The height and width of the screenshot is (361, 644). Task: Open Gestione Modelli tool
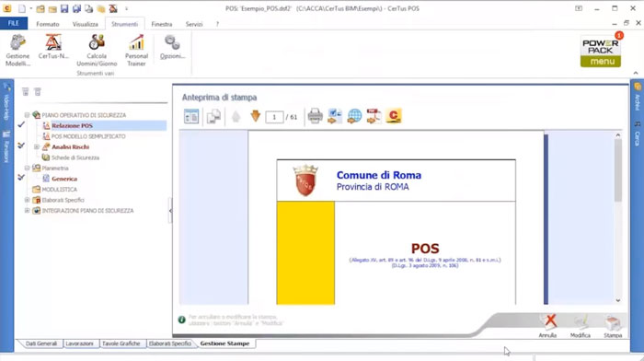[x=17, y=50]
